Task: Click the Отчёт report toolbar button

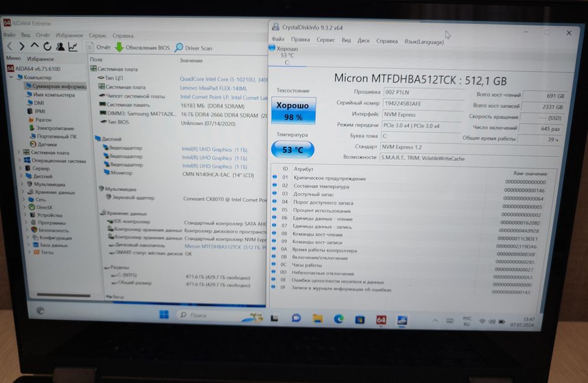Action: click(x=99, y=47)
